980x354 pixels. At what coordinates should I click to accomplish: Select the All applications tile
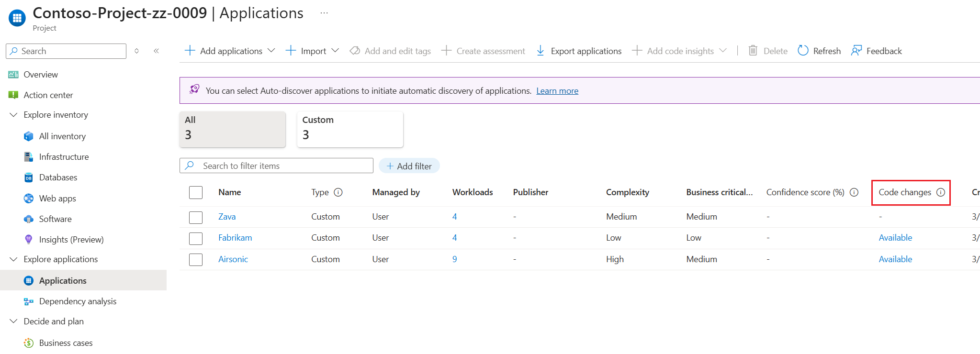233,129
